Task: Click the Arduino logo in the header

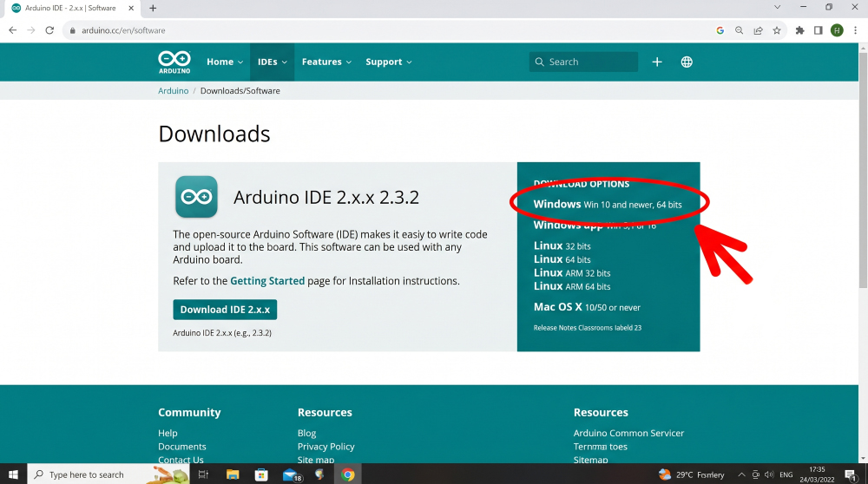Action: (x=174, y=62)
